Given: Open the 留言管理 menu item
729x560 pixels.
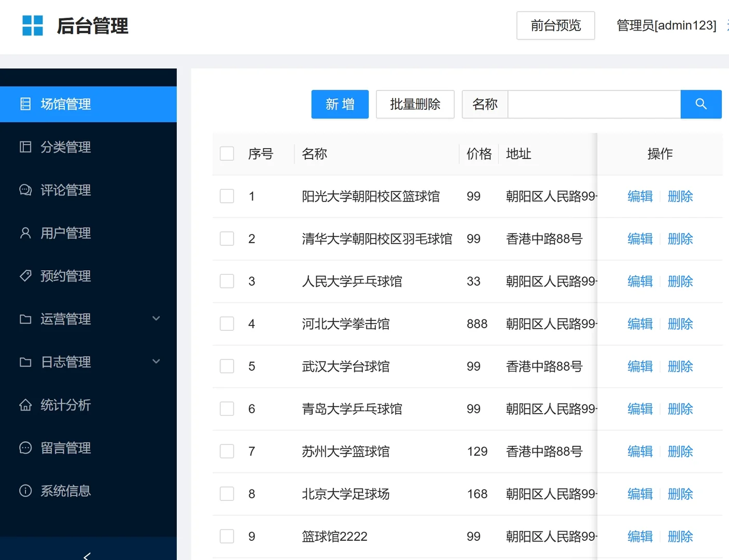Looking at the screenshot, I should (x=65, y=448).
